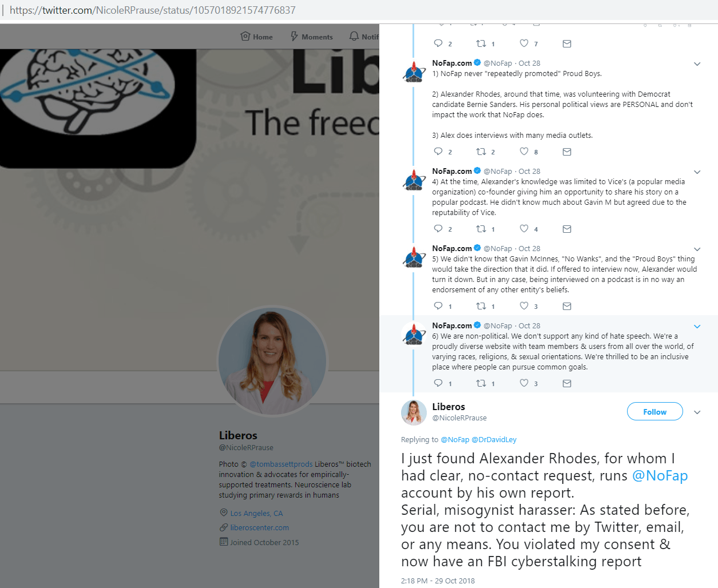Open Moments tab in top navigation
This screenshot has height=588, width=718.
pos(312,37)
